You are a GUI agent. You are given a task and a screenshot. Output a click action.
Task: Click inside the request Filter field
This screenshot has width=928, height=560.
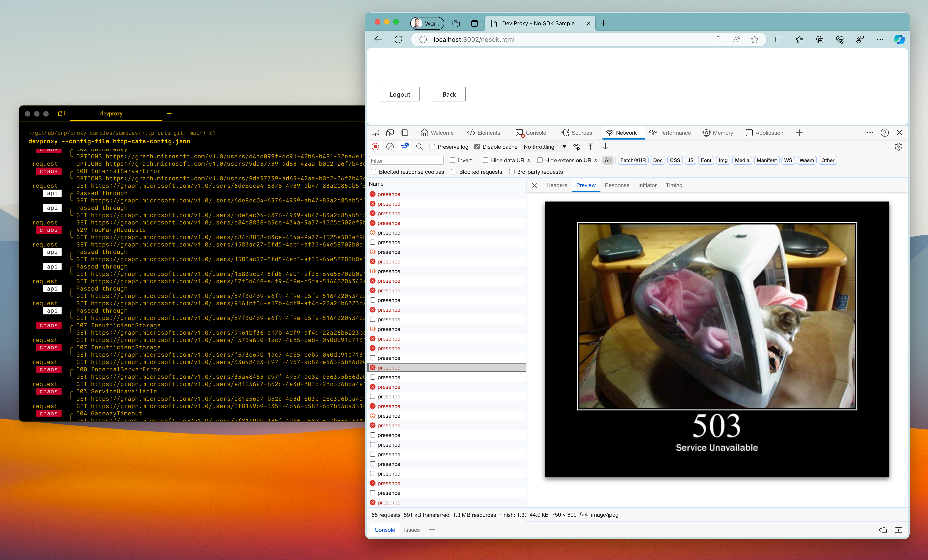tap(406, 160)
